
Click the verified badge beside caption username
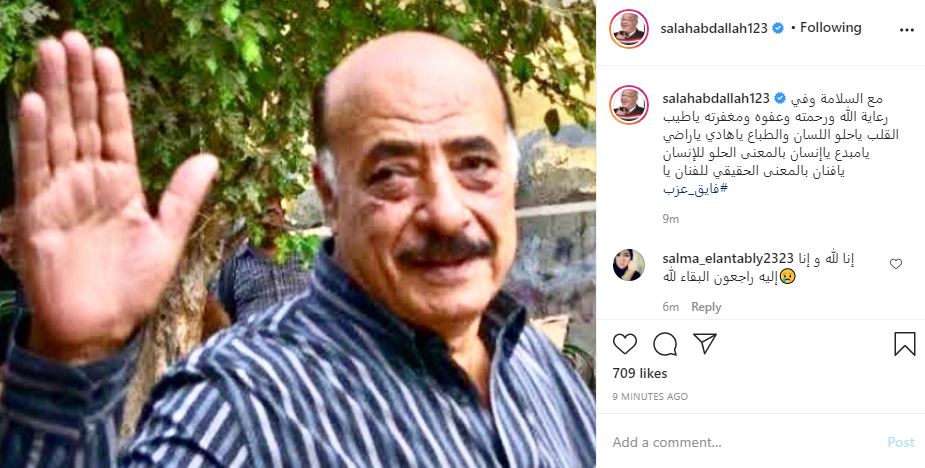click(x=780, y=98)
